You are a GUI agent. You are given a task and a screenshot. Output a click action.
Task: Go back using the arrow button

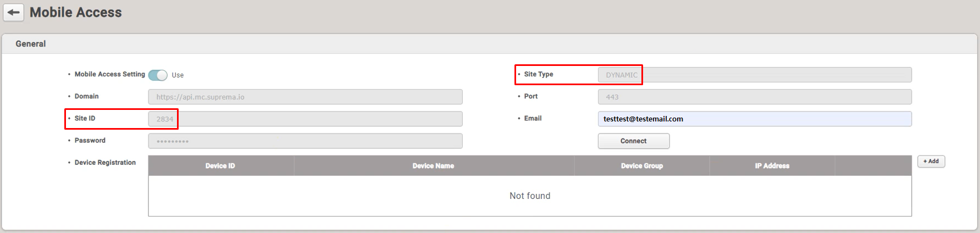click(x=14, y=13)
